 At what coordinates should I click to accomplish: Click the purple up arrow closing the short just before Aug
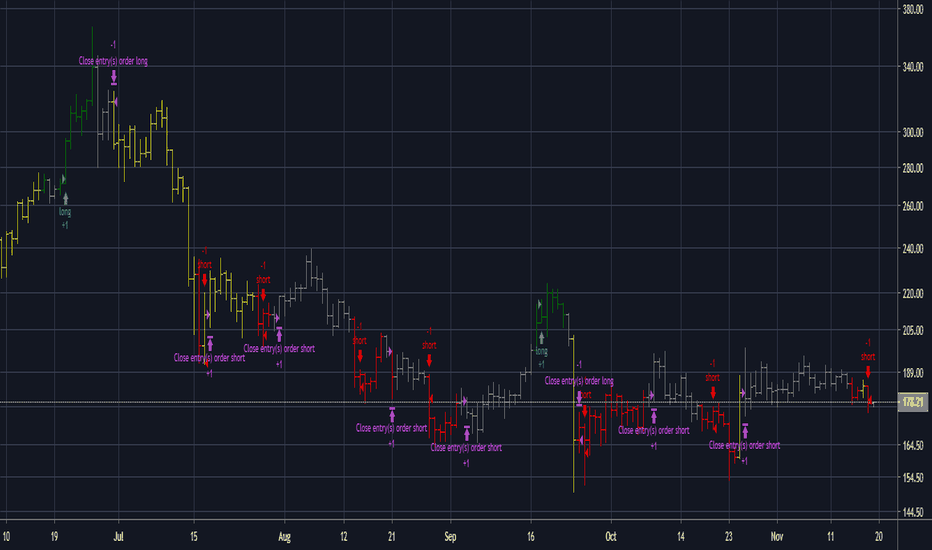[x=279, y=335]
